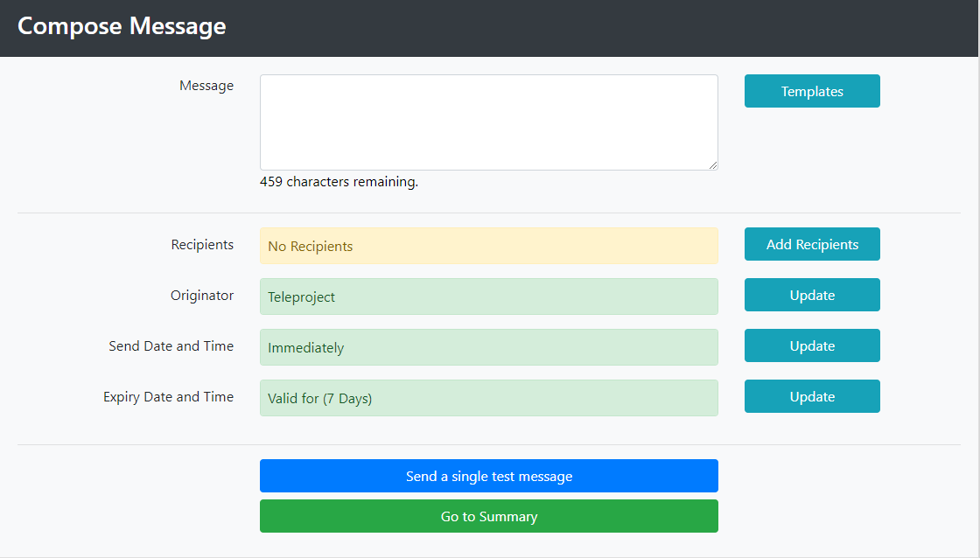Grab the message box resize handle
The width and height of the screenshot is (980, 558).
point(713,165)
